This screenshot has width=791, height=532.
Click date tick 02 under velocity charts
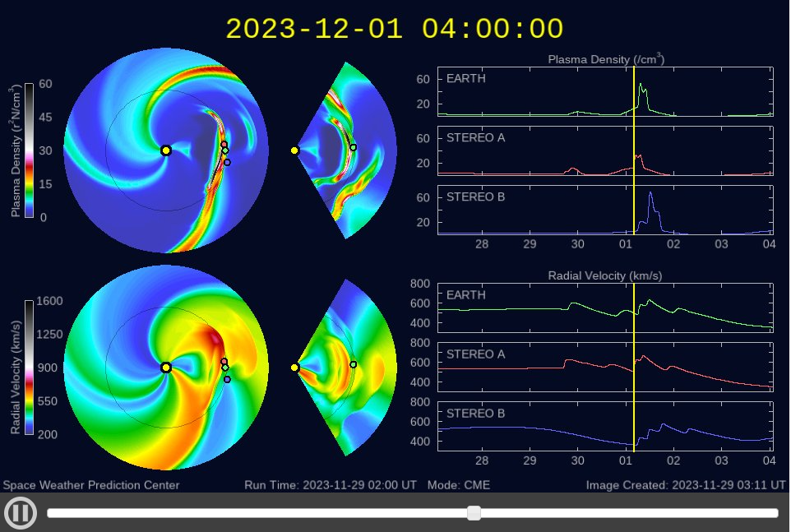(673, 460)
